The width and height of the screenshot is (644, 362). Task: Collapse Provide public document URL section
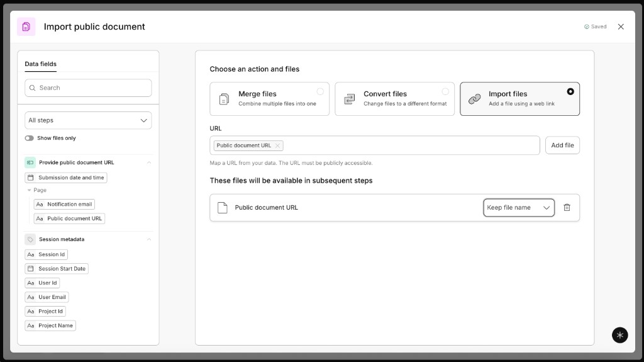click(149, 162)
